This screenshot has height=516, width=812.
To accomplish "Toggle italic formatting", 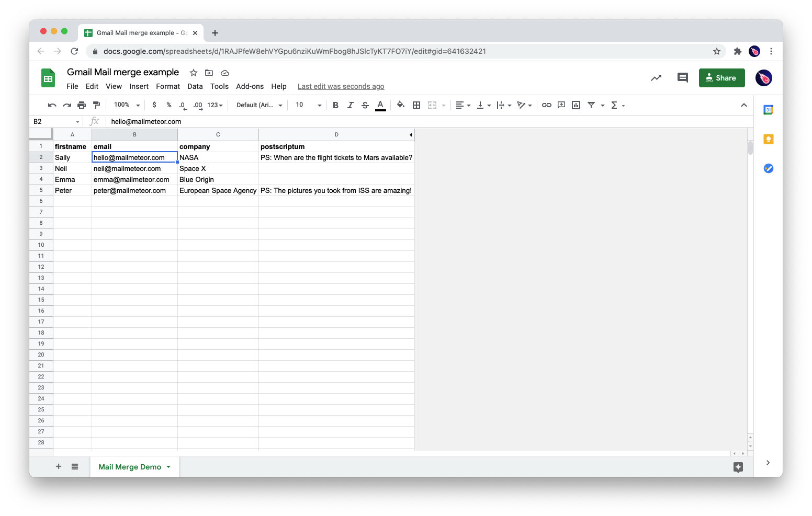I will pos(350,105).
